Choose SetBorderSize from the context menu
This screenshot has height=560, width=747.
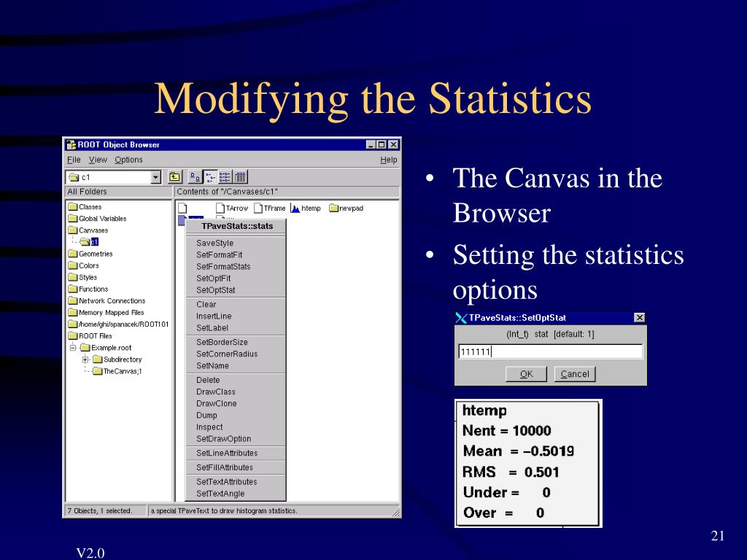point(236,342)
